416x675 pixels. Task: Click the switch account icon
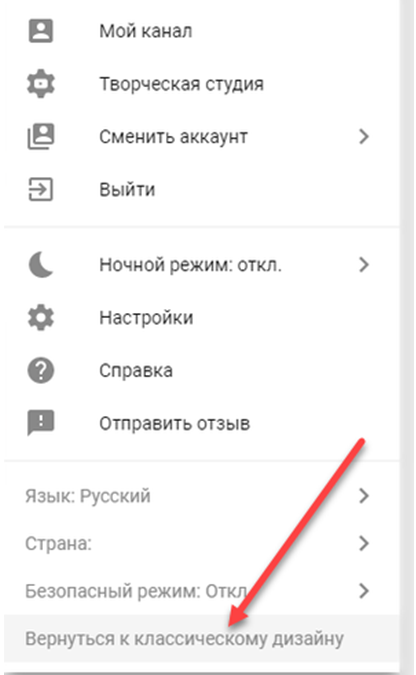[41, 136]
